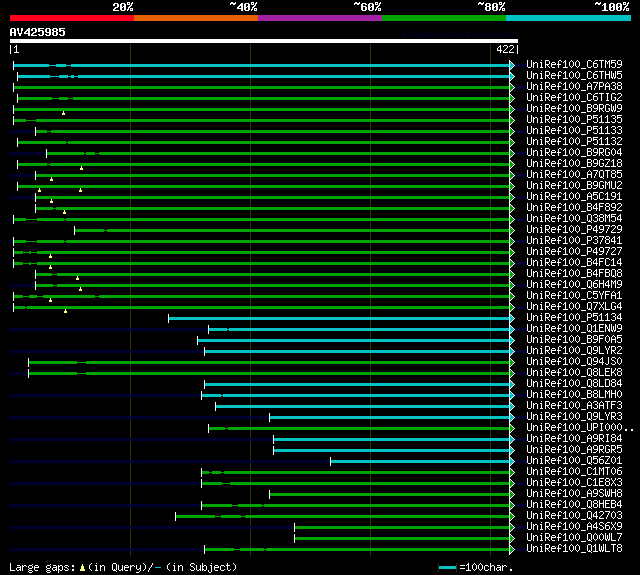This screenshot has width=640, height=575.
Task: Open hit UniRef100_A7PA38
Action: pyautogui.click(x=574, y=86)
